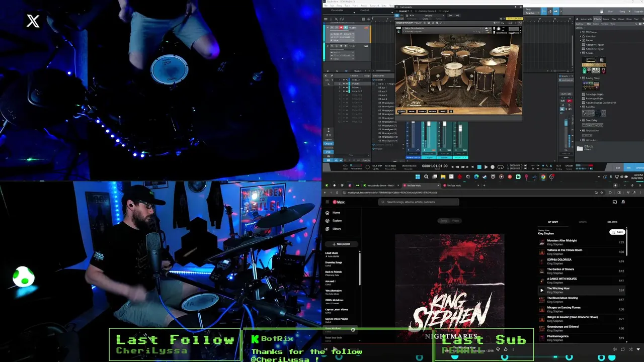644x362 pixels.
Task: Click the Save button for the queue
Action: tap(617, 232)
